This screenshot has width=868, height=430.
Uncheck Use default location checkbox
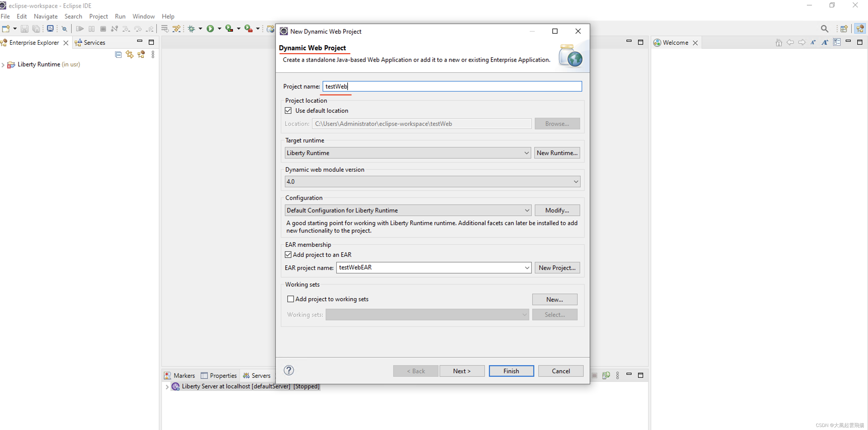click(288, 111)
